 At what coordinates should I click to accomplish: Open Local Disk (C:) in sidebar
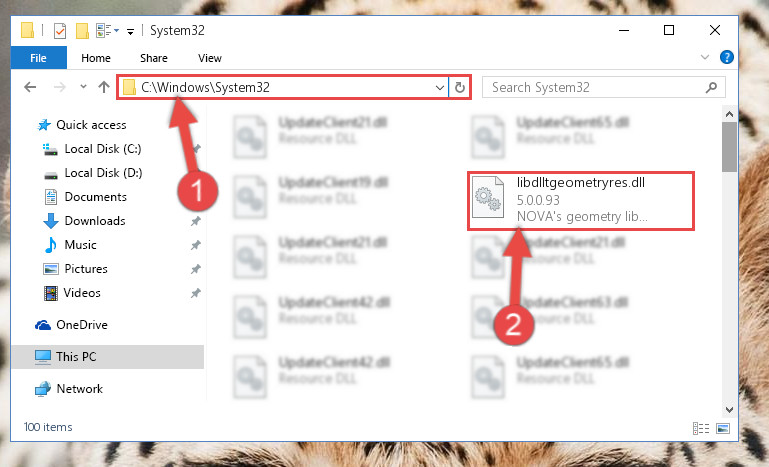pyautogui.click(x=103, y=149)
